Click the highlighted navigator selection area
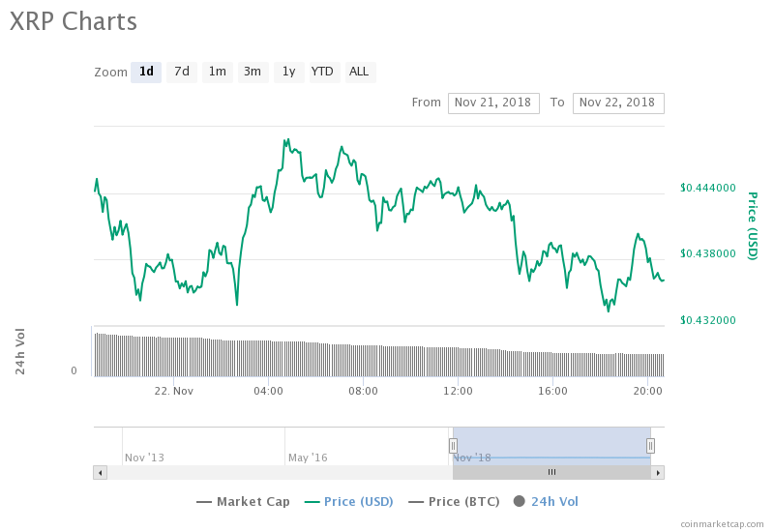The image size is (774, 532). [551, 446]
